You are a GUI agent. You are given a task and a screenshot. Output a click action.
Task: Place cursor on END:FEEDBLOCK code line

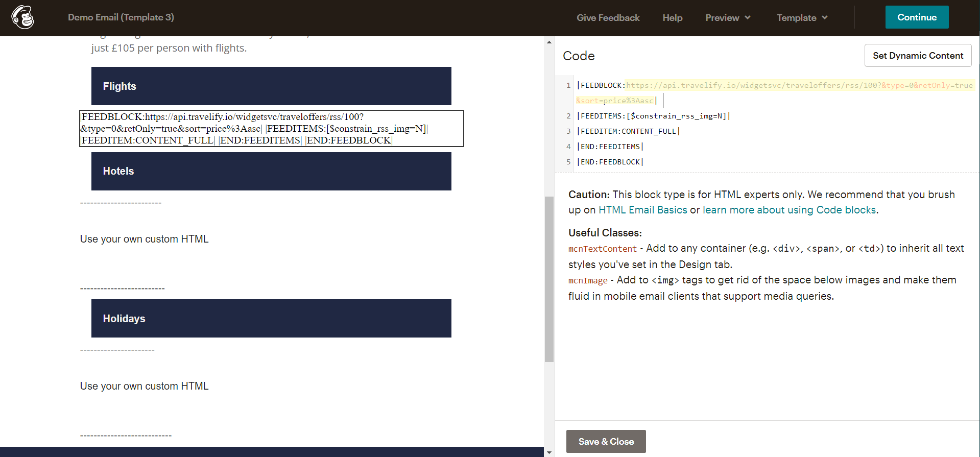click(x=610, y=162)
